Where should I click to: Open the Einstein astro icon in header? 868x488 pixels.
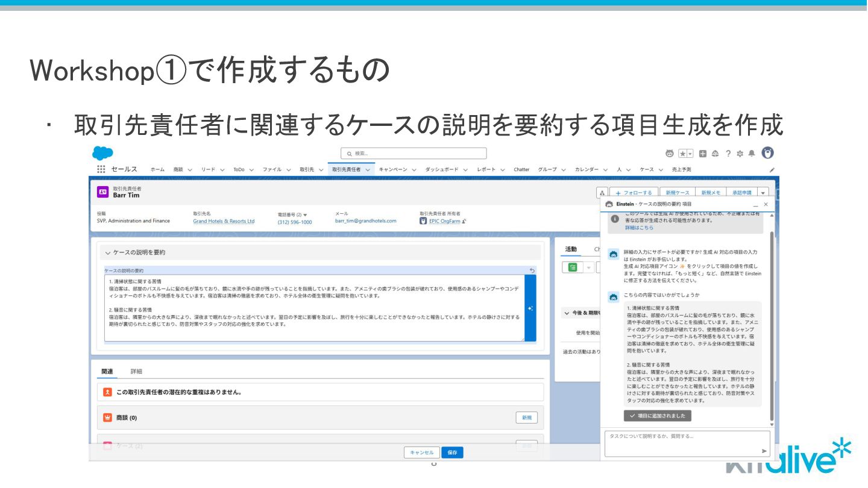click(x=670, y=153)
